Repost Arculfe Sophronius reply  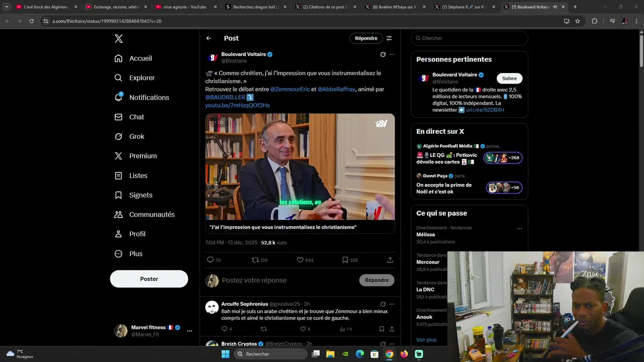[x=264, y=329]
